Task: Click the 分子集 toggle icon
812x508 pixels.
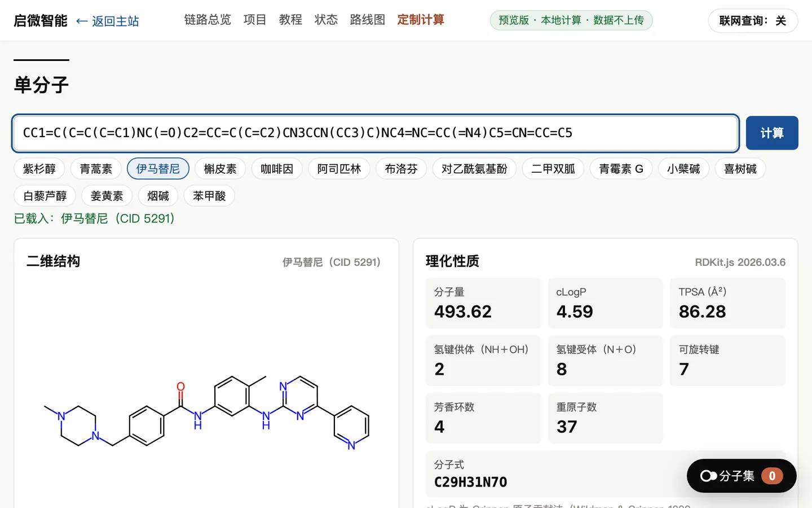Action: point(708,476)
